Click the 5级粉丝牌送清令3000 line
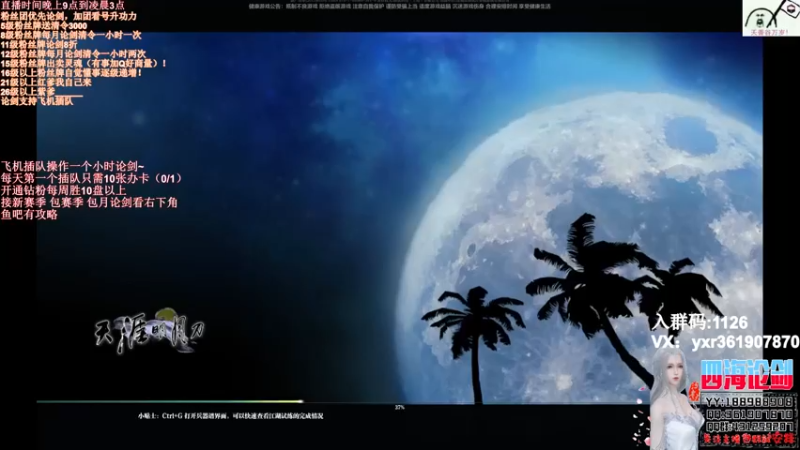Viewport: 800px width, 450px height. [43, 26]
